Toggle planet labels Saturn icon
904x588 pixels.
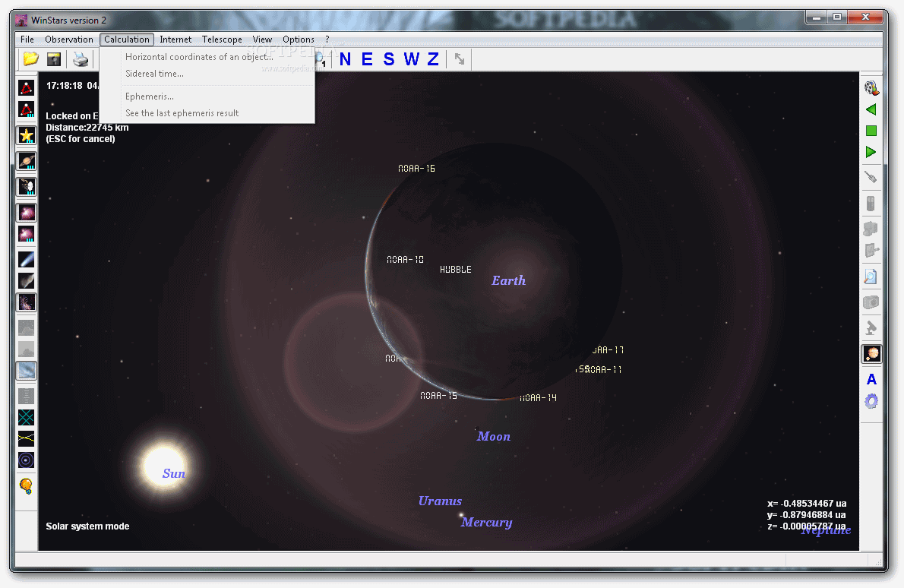coord(27,161)
